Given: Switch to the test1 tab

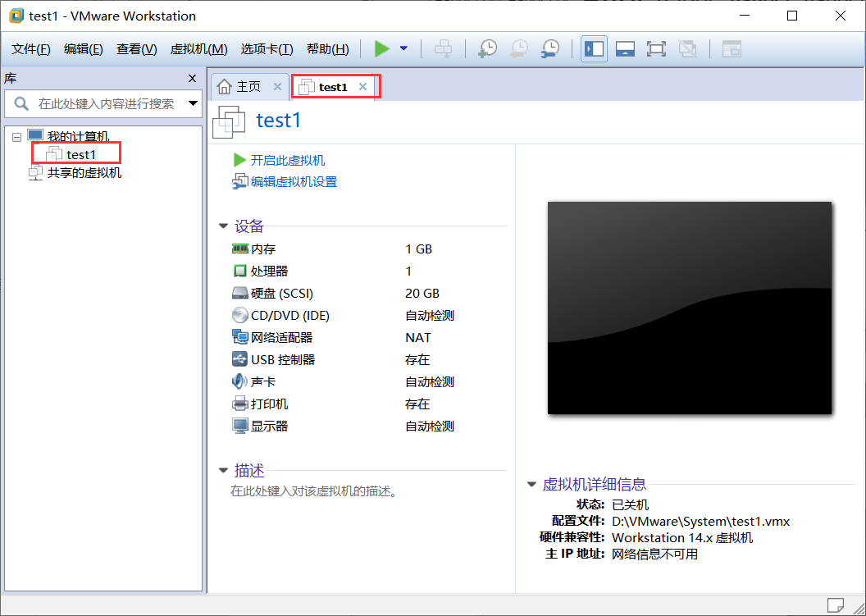Looking at the screenshot, I should pyautogui.click(x=333, y=87).
